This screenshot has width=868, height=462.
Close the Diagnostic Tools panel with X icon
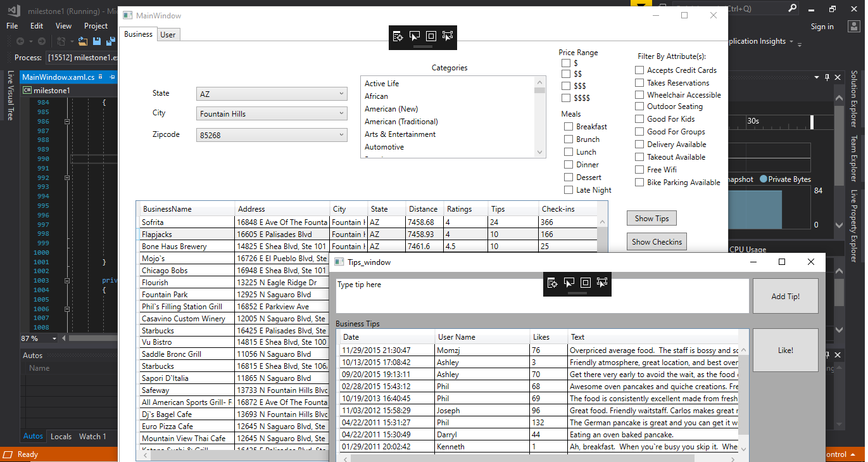838,77
